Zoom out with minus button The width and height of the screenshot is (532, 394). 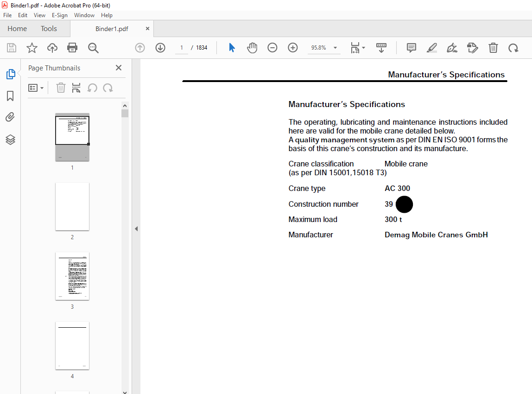click(272, 48)
